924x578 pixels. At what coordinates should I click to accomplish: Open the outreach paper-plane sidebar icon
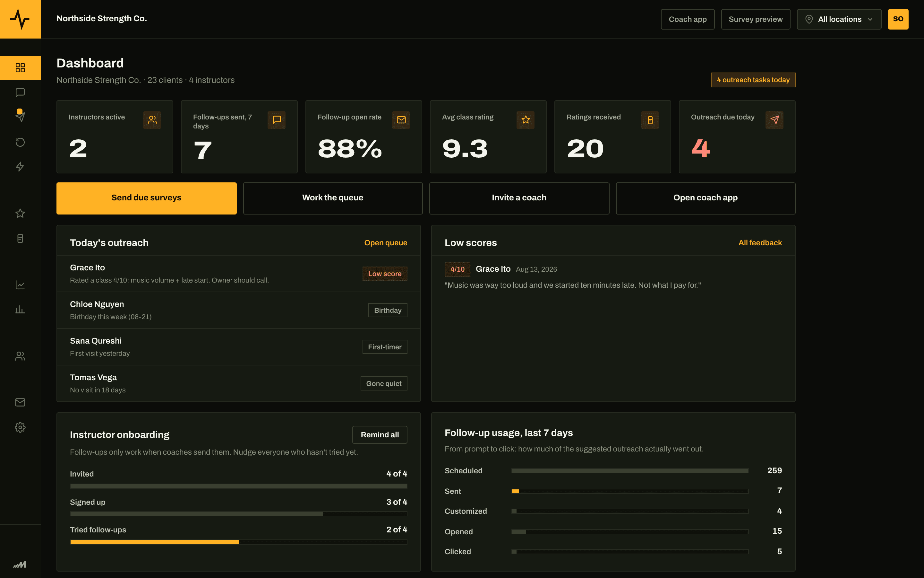pos(20,117)
